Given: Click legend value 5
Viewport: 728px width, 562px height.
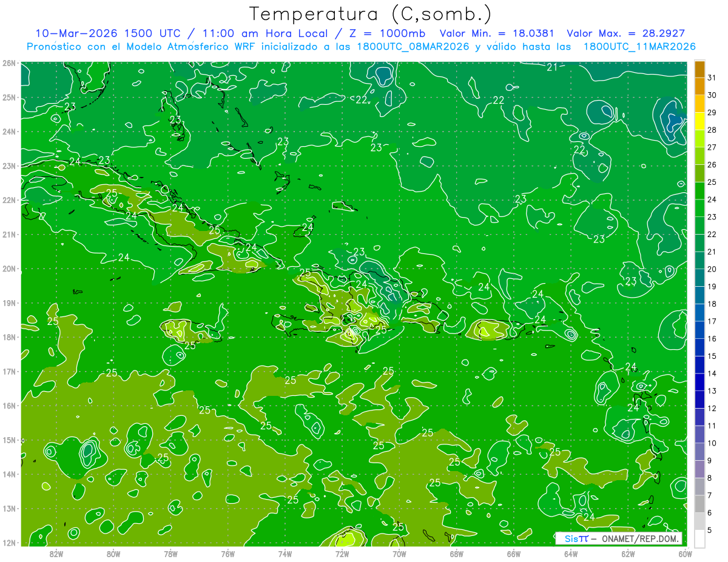Looking at the screenshot, I should pyautogui.click(x=710, y=530).
